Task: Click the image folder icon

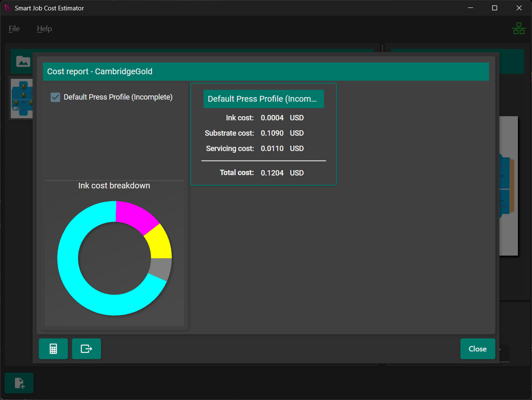Action: [23, 61]
